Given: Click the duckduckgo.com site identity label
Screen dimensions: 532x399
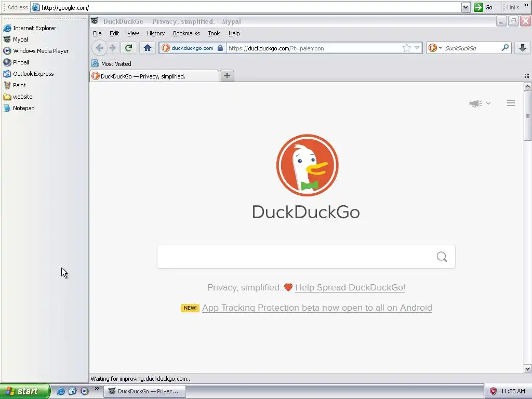Looking at the screenshot, I should (x=192, y=48).
